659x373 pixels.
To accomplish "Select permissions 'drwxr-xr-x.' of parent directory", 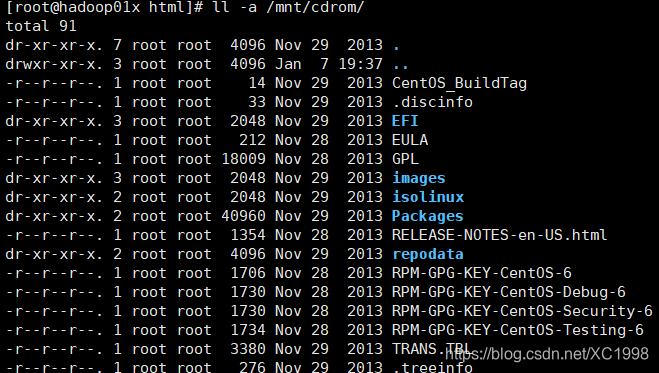I will click(54, 64).
